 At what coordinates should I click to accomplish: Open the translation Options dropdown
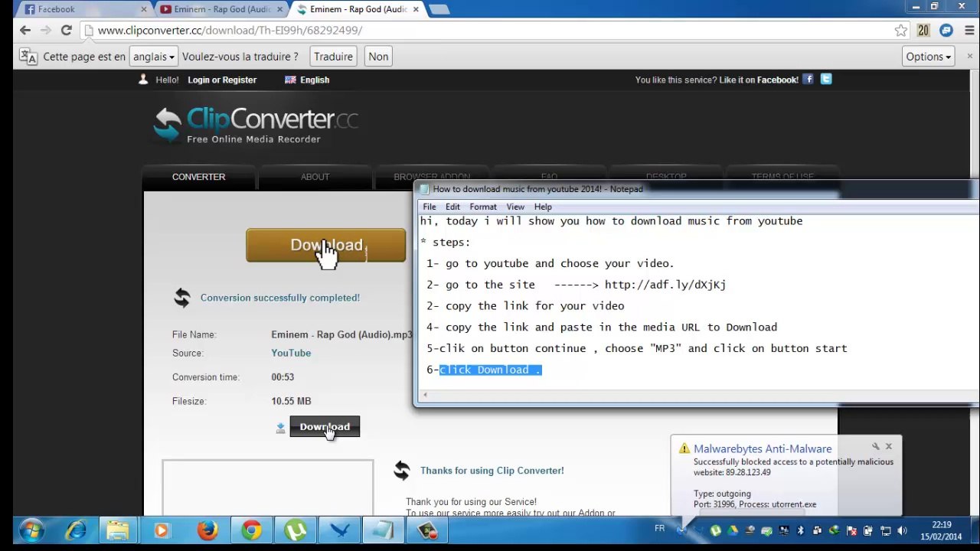tap(928, 57)
